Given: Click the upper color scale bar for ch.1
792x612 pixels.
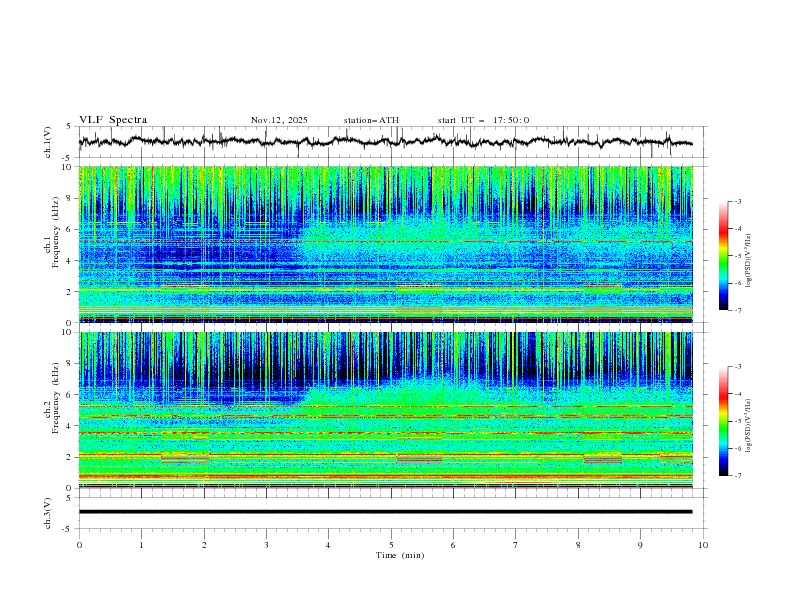Looking at the screenshot, I should click(x=724, y=256).
